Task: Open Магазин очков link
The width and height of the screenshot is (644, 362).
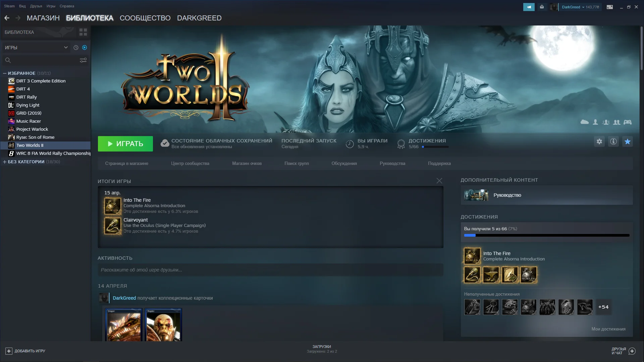Action: [x=247, y=164]
